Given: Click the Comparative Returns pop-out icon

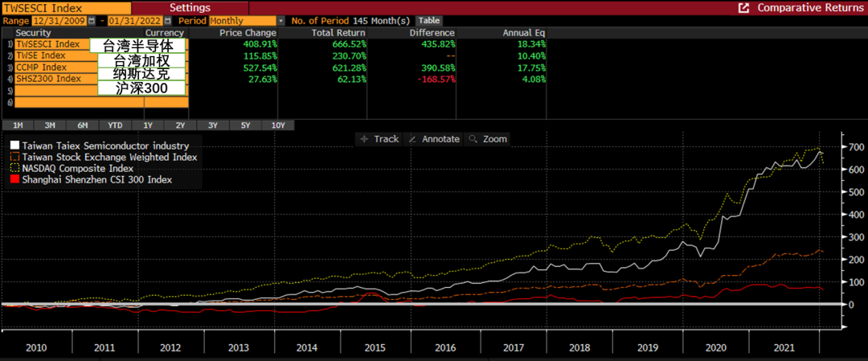Looking at the screenshot, I should point(744,8).
